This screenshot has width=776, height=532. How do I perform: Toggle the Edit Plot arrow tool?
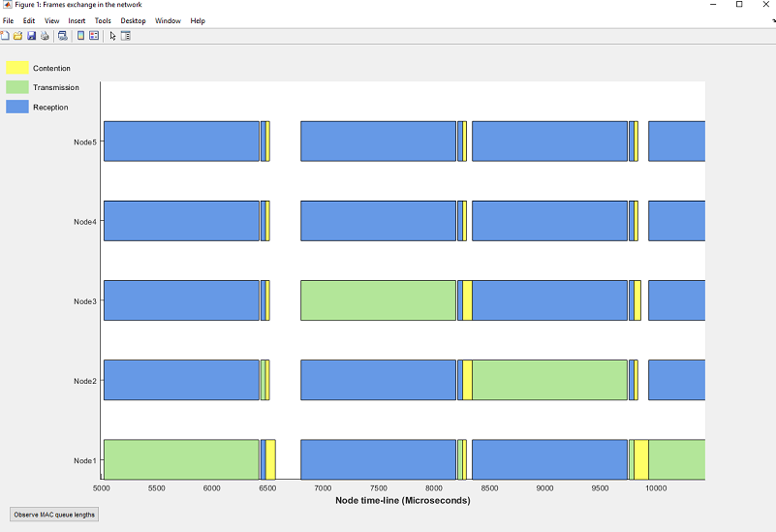pyautogui.click(x=112, y=36)
